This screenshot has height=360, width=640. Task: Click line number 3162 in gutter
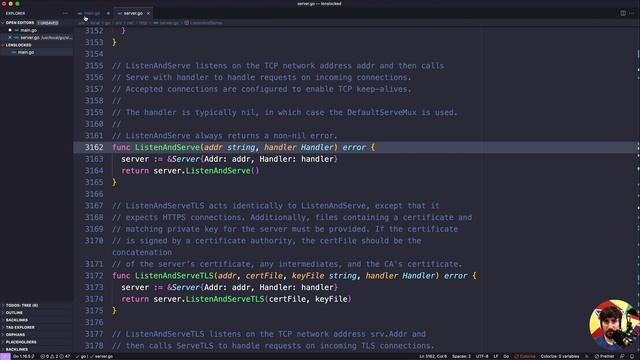click(x=94, y=147)
